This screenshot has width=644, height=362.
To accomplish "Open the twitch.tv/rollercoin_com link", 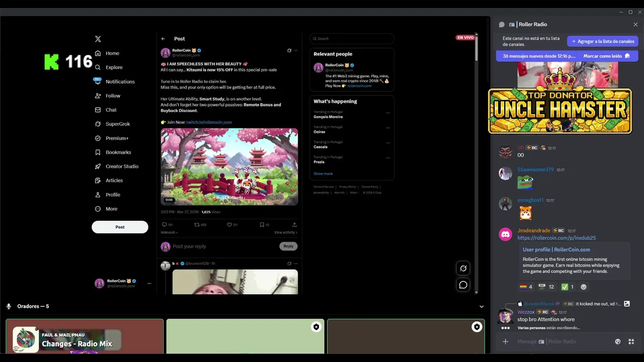I will pyautogui.click(x=209, y=122).
